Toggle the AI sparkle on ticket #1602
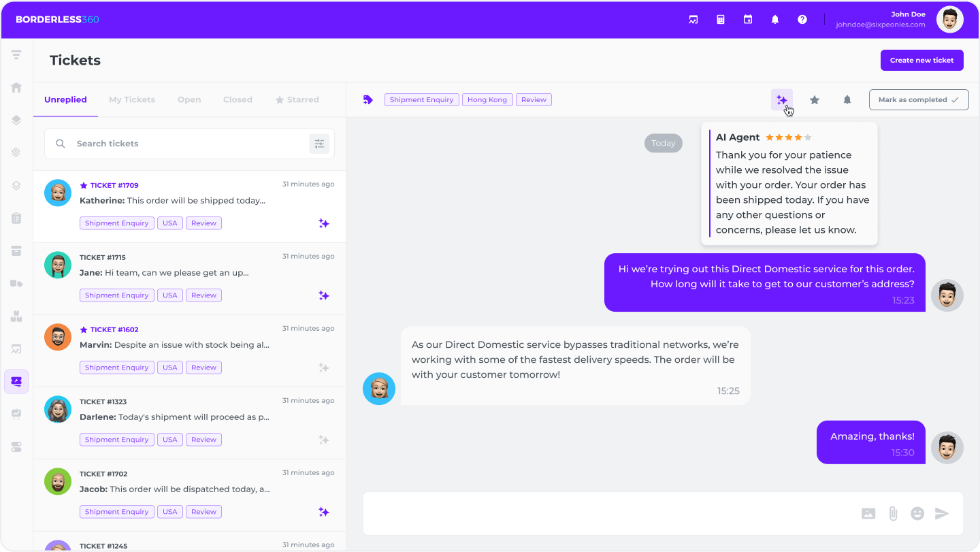 324,368
